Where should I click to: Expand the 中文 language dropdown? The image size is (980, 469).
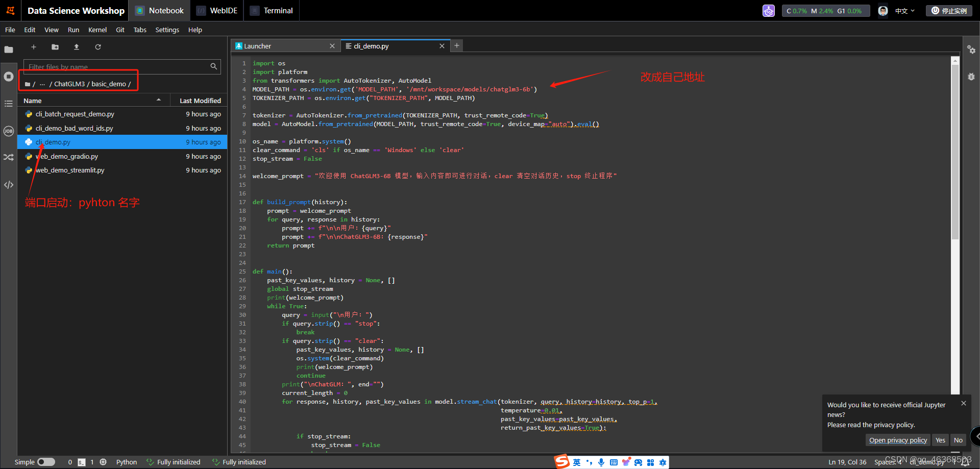click(904, 11)
